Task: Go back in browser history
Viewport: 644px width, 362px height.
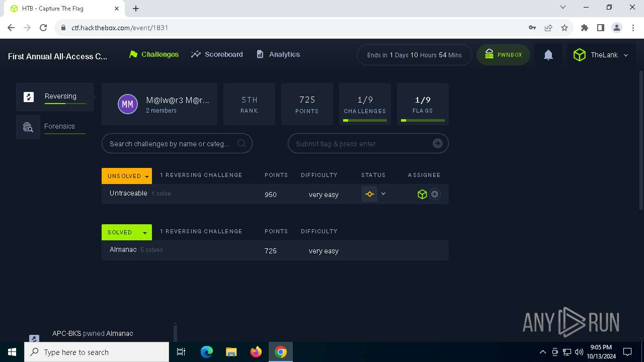Action: [11, 28]
